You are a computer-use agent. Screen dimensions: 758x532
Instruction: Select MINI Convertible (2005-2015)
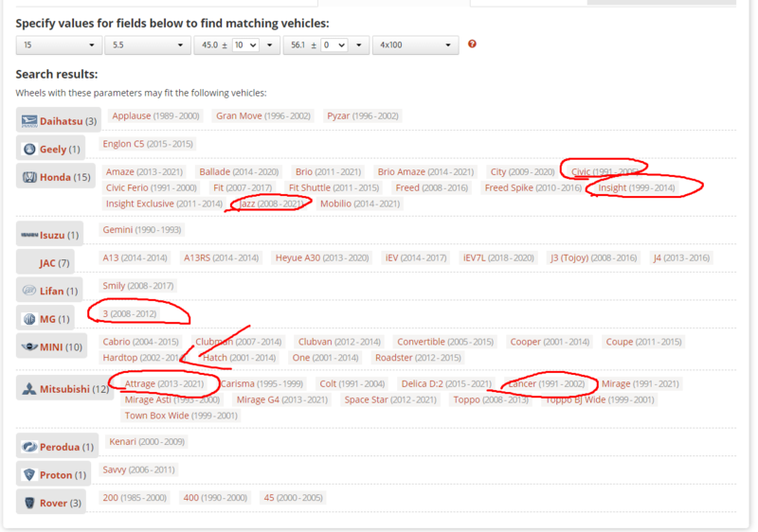(x=445, y=342)
